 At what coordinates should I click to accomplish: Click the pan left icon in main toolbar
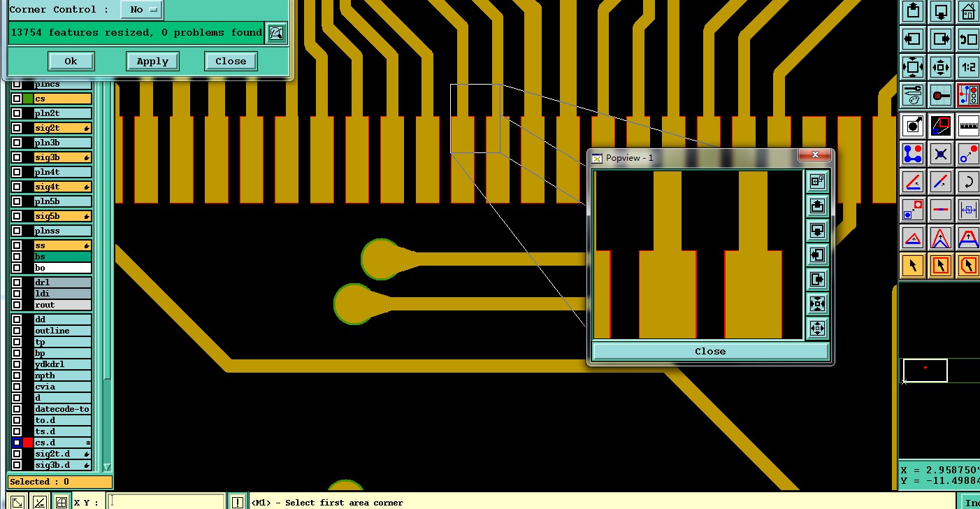(x=913, y=39)
